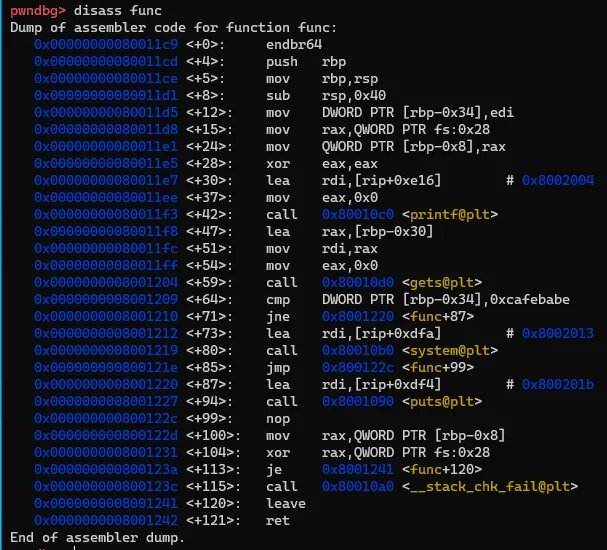
Task: Click the leave instruction
Action: [x=286, y=503]
